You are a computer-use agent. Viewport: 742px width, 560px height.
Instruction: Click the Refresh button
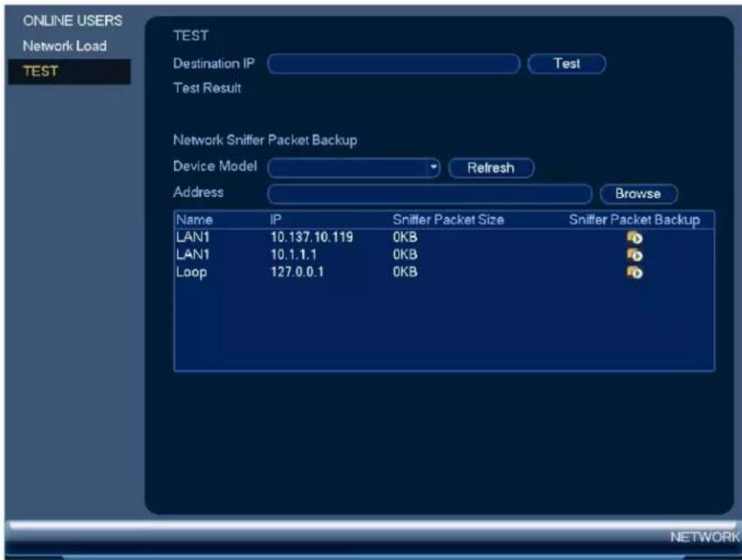click(491, 168)
